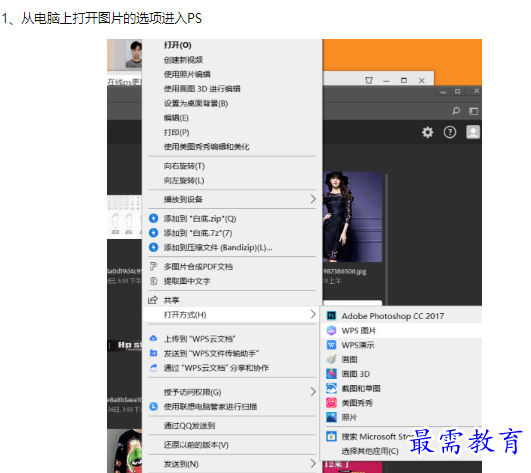The height and width of the screenshot is (473, 531).
Task: Click the search magnifier in dark window
Action: point(456,111)
